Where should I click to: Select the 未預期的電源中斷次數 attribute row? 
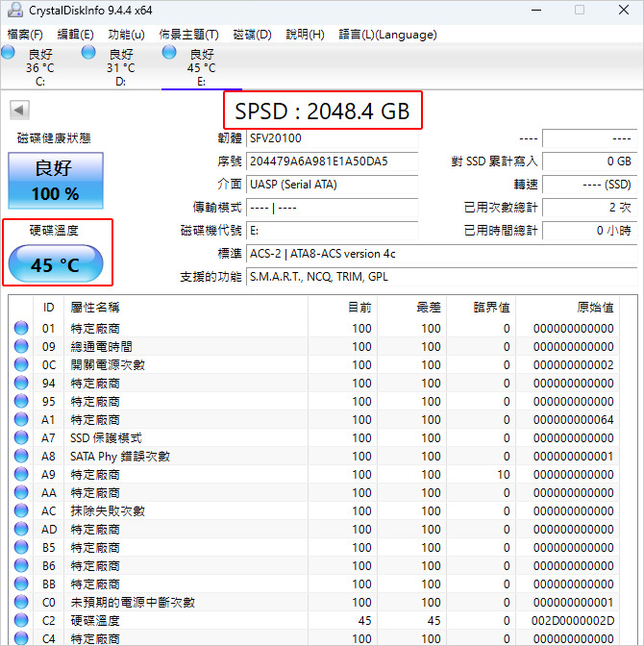314,603
